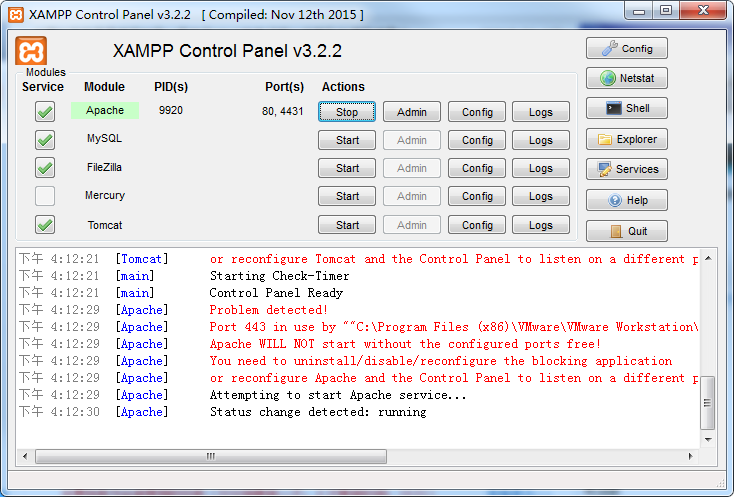Toggle MySQL service checkbox
734x497 pixels.
(45, 139)
